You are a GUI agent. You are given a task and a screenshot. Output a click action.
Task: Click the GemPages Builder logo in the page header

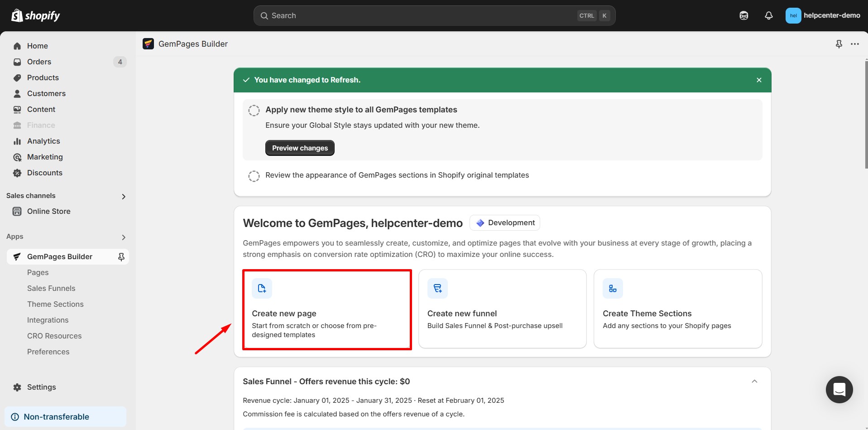(x=148, y=43)
